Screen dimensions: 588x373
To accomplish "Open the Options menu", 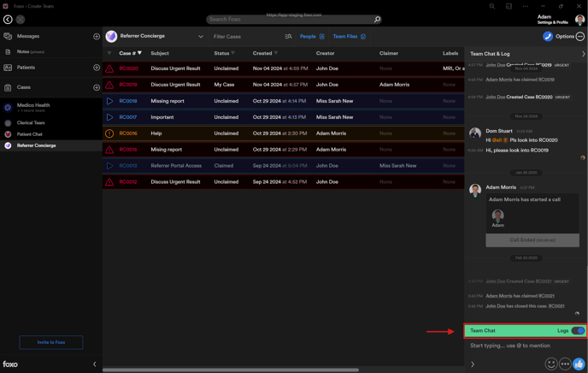I will coord(569,37).
